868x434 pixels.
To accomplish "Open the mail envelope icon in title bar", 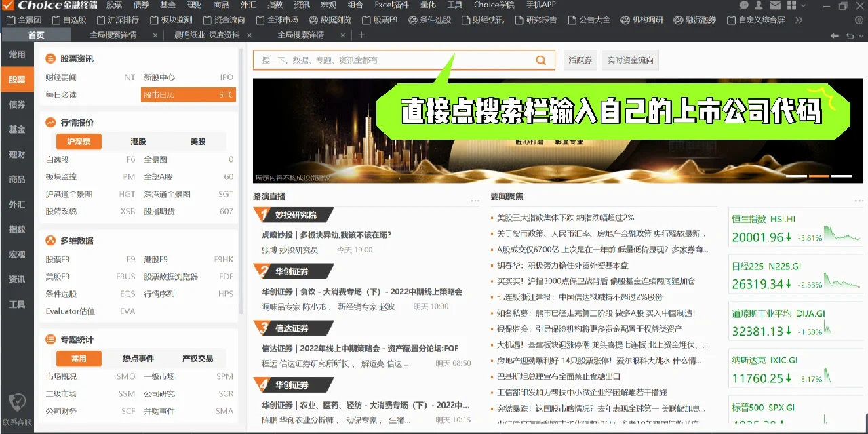I will tap(776, 5).
